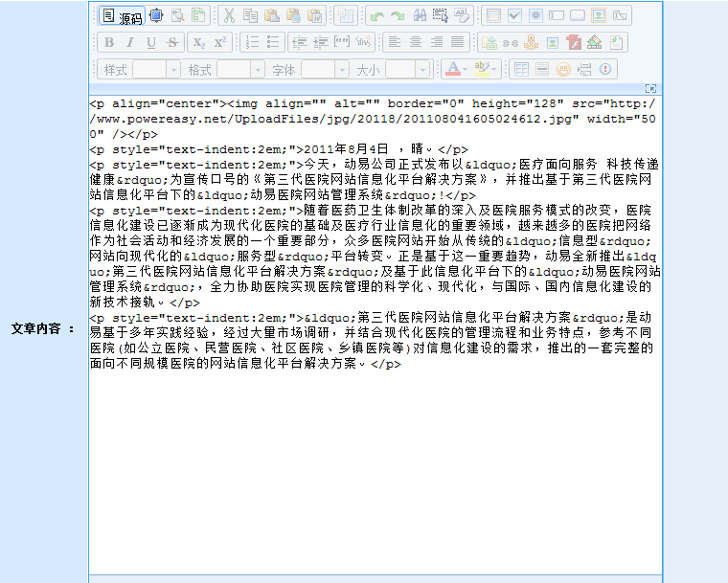Insert a smiley emoticon
The image size is (728, 583).
[x=563, y=69]
